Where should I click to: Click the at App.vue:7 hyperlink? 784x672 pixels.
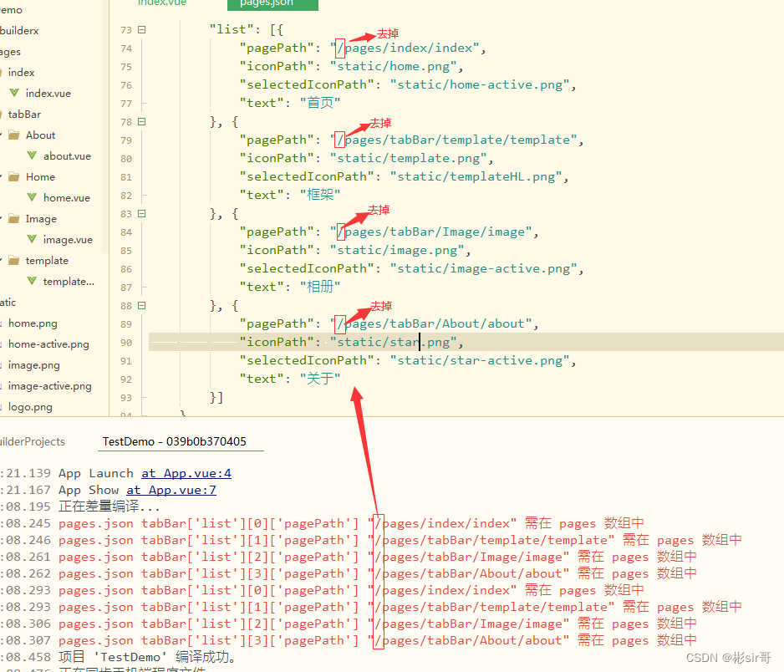click(x=171, y=490)
